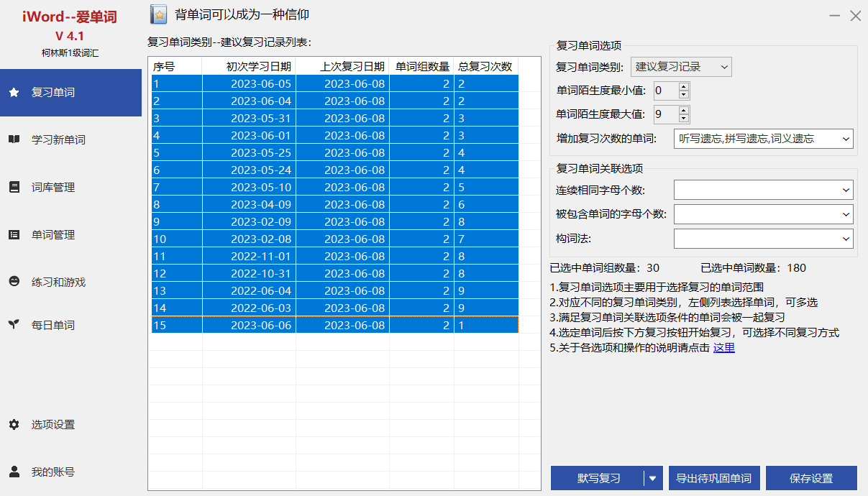Increase the 单词陌生度最小值 spinner
868x496 pixels.
pyautogui.click(x=683, y=87)
